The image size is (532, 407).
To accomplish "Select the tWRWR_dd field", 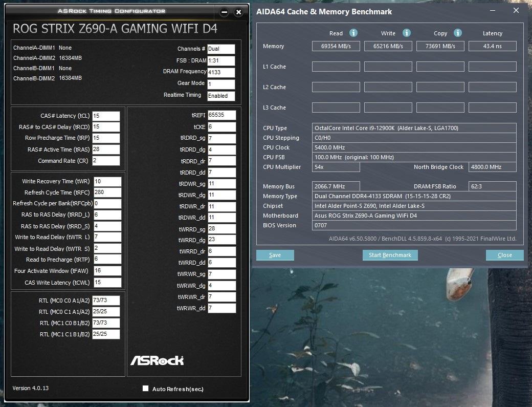I will (x=222, y=308).
